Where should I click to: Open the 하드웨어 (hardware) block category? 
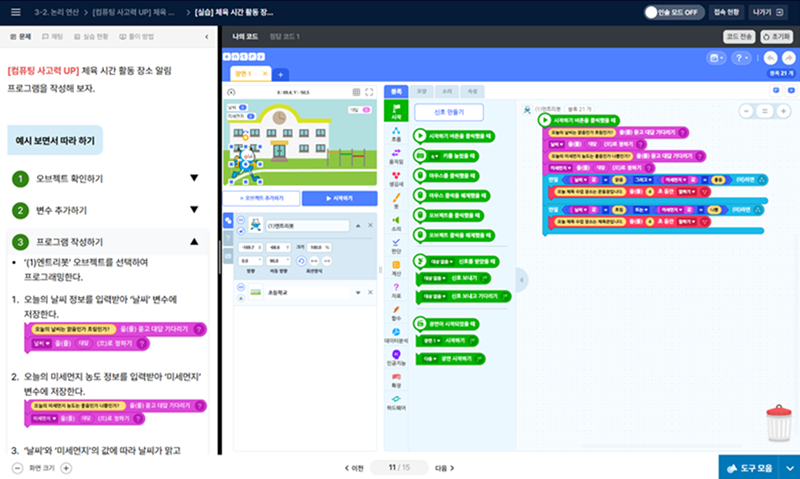point(397,402)
